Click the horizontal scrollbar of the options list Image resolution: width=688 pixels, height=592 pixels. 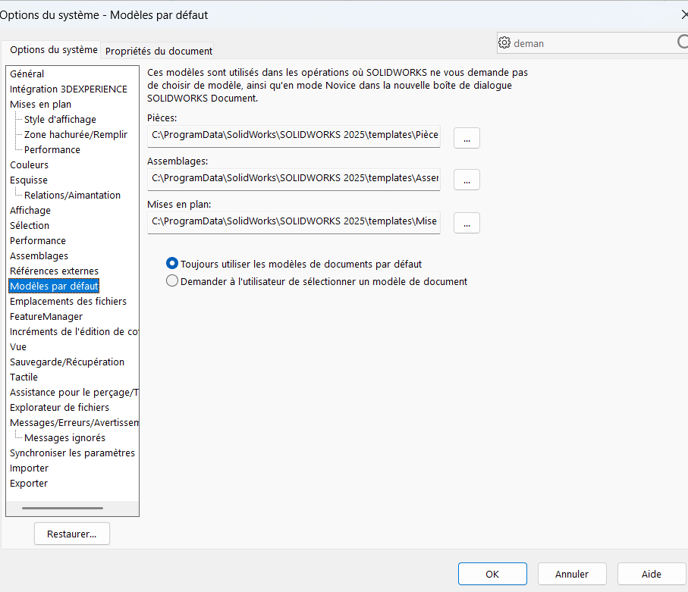pyautogui.click(x=63, y=508)
